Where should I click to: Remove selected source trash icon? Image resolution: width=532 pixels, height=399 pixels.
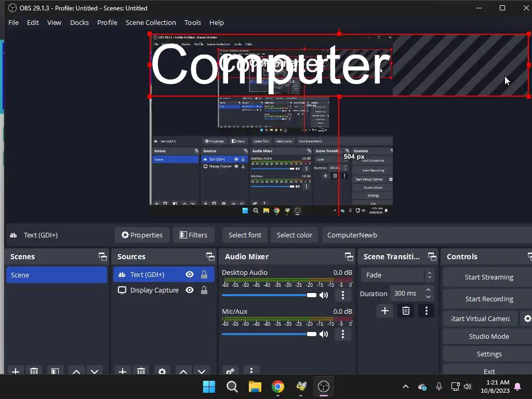tap(141, 370)
